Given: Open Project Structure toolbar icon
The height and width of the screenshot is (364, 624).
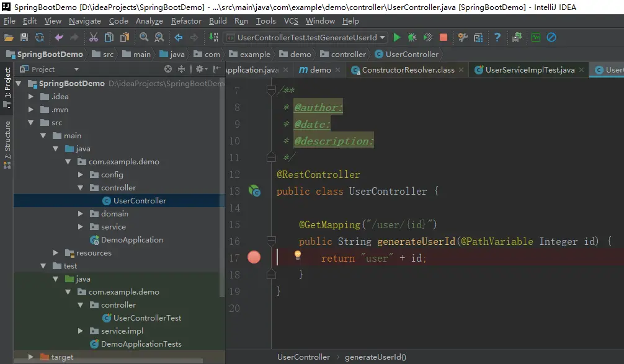Looking at the screenshot, I should [478, 37].
